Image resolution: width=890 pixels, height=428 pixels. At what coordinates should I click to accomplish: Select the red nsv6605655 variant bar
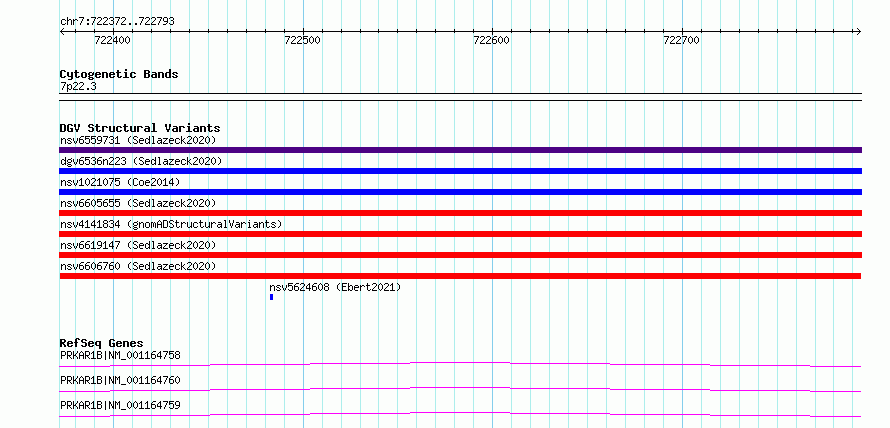[x=460, y=213]
